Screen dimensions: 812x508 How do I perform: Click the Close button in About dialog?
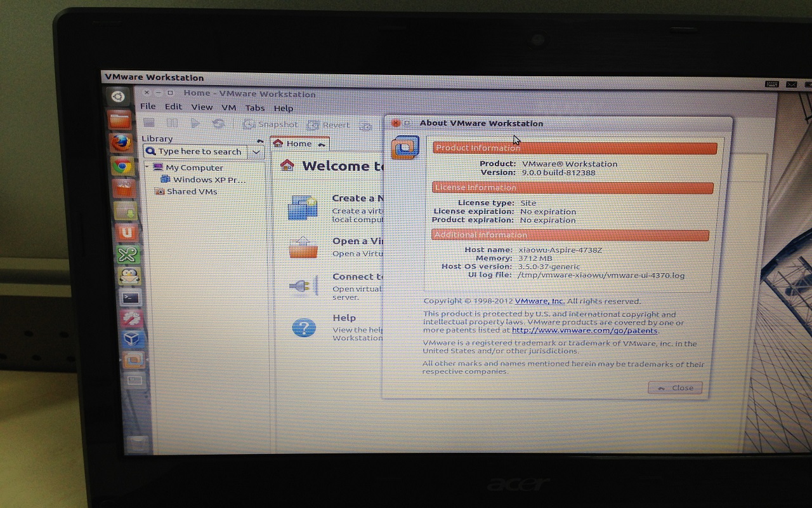(675, 388)
